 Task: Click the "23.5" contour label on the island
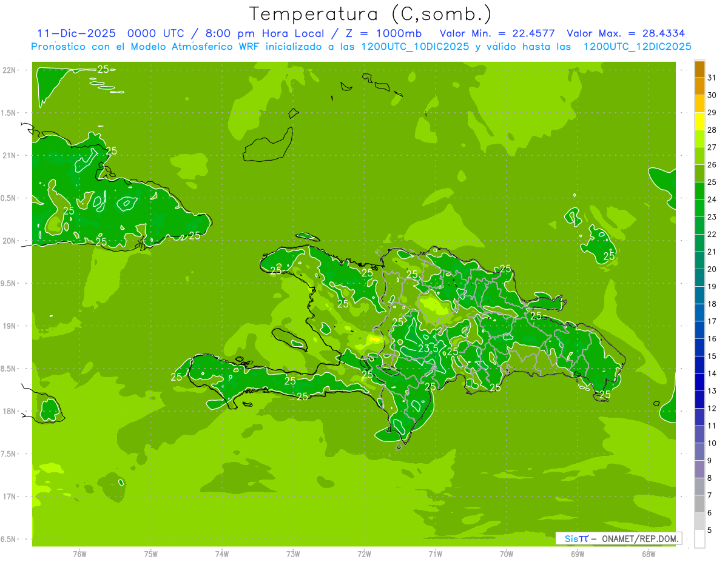pyautogui.click(x=428, y=349)
